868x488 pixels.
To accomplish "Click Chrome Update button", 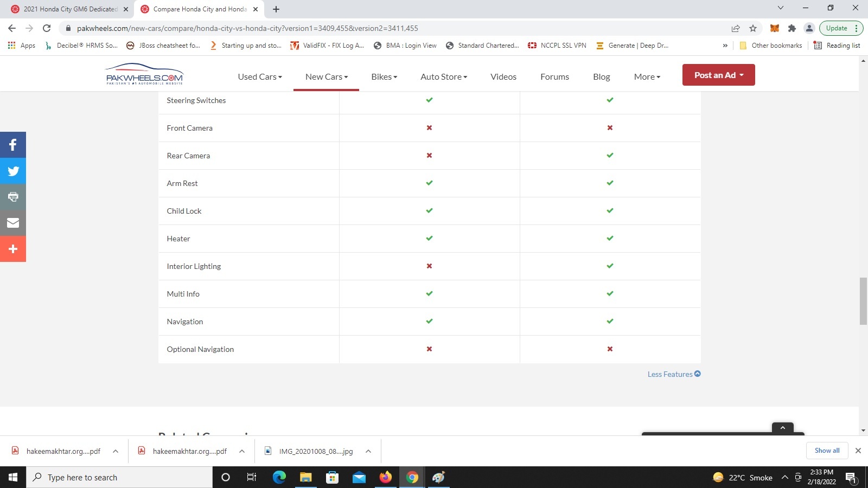I will [x=840, y=28].
